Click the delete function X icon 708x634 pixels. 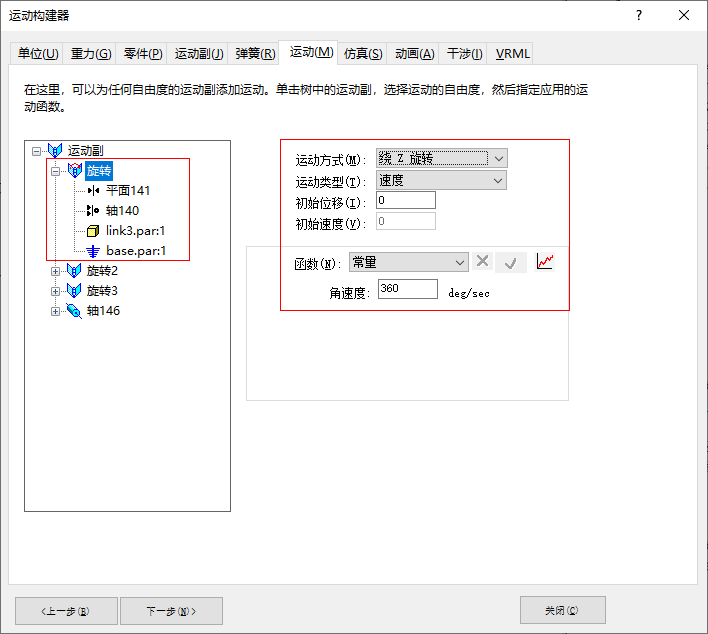483,261
